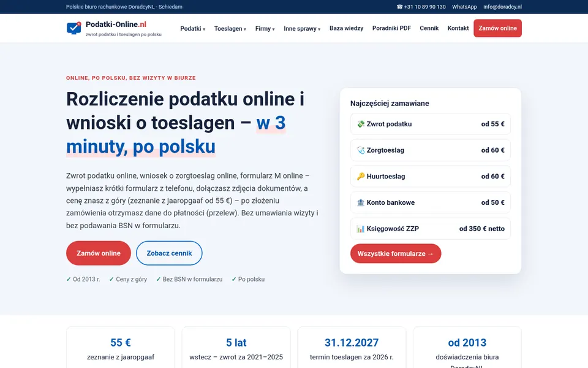Open the Firmy dropdown menu

265,29
